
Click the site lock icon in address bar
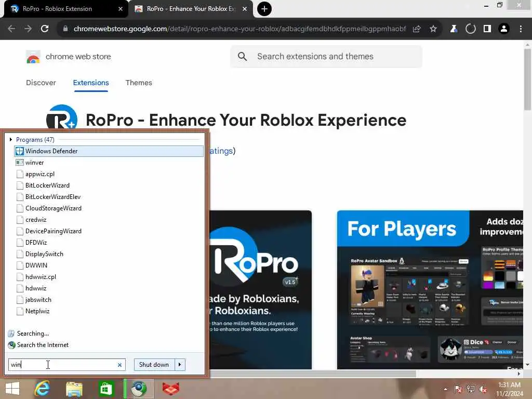point(65,29)
